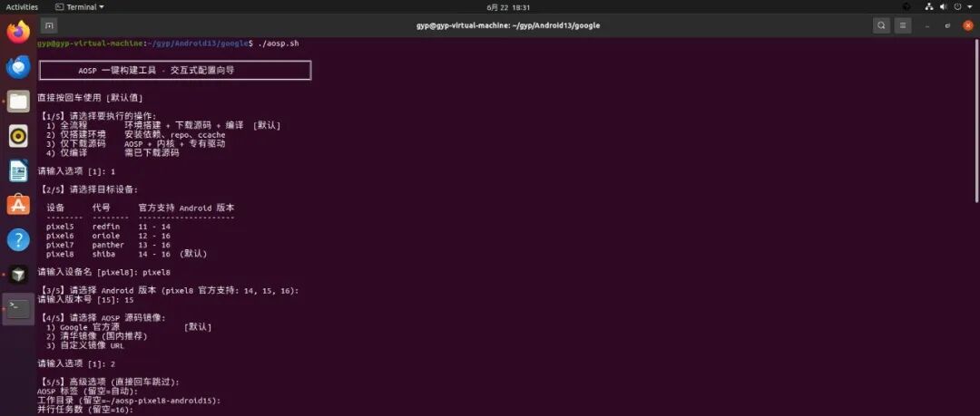This screenshot has width=980, height=416.
Task: Click the cube app icon in dock
Action: pyautogui.click(x=19, y=274)
